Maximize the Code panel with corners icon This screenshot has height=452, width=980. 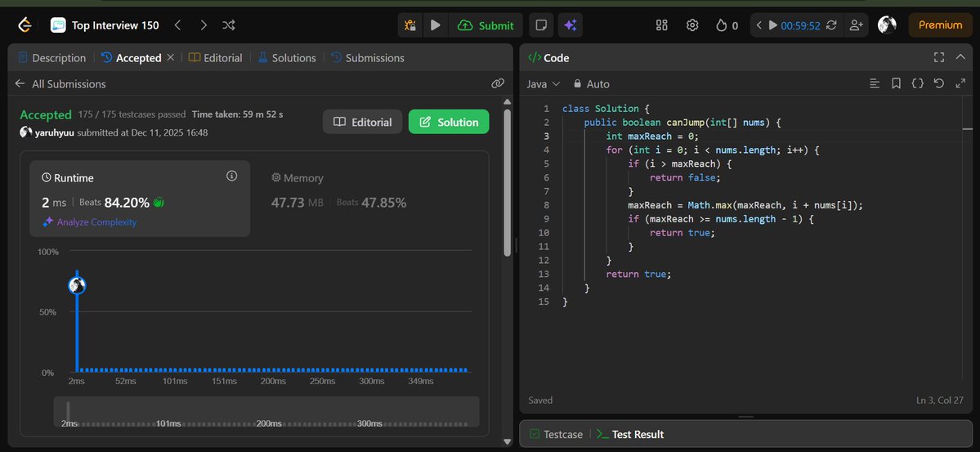[939, 57]
